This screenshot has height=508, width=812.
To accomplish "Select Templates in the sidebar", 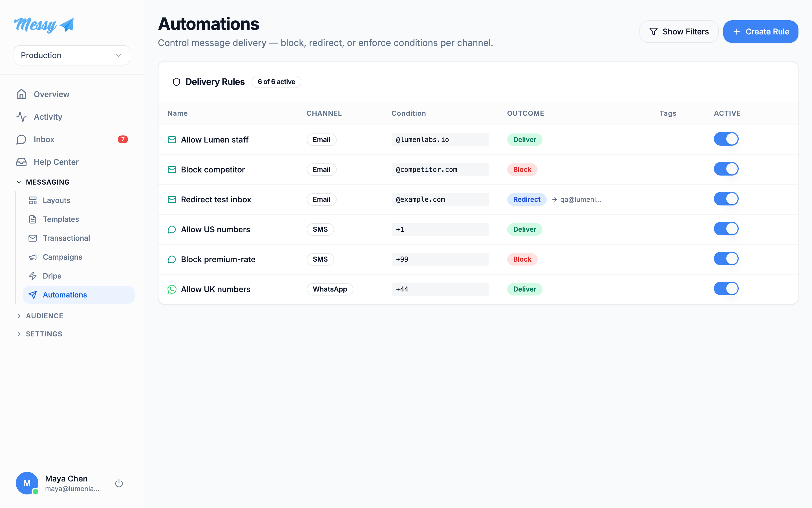I will (78, 219).
